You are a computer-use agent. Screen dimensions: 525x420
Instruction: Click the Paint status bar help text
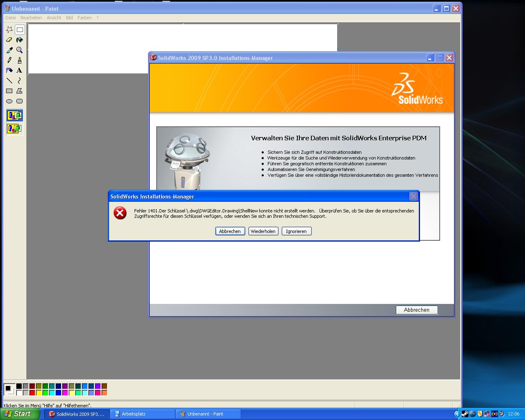[48, 406]
